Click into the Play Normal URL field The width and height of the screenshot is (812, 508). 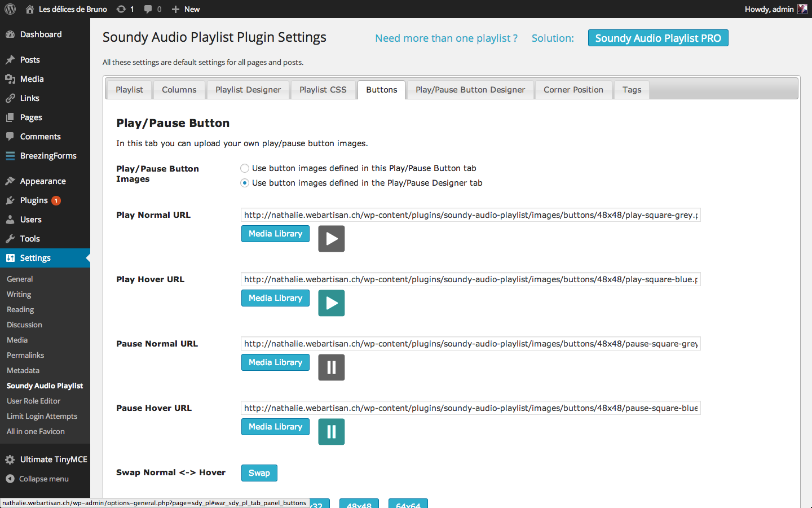471,215
